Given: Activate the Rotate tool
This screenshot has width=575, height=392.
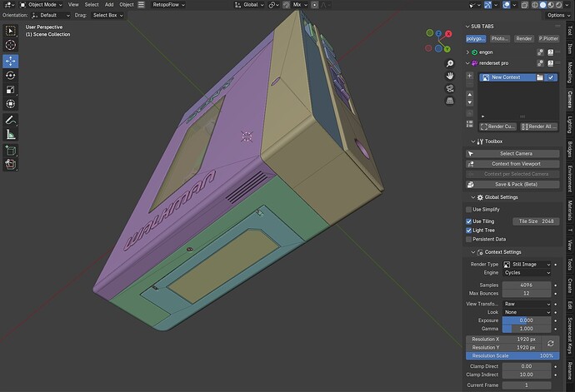Looking at the screenshot, I should (10, 76).
